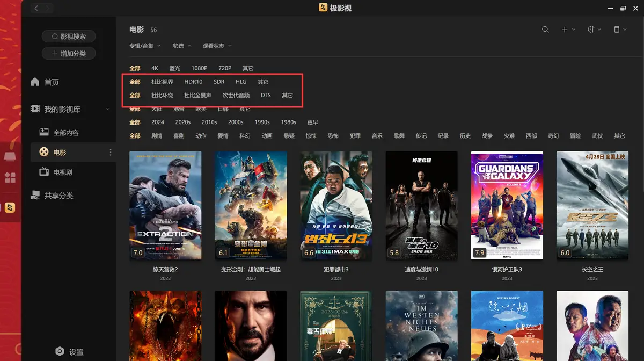Select the 1080P resolution filter

coord(199,68)
